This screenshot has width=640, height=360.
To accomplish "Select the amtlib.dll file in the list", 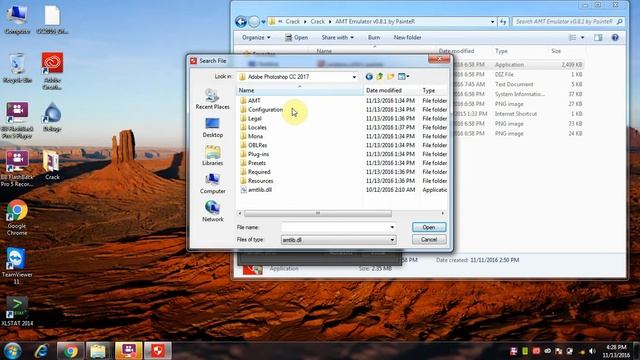I will pyautogui.click(x=260, y=190).
